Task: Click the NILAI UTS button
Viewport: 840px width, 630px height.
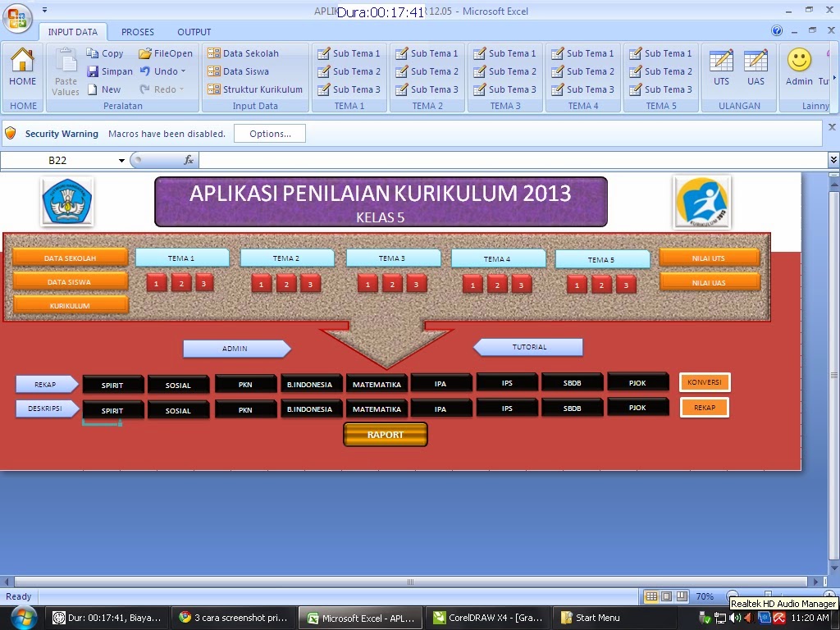Action: [710, 258]
